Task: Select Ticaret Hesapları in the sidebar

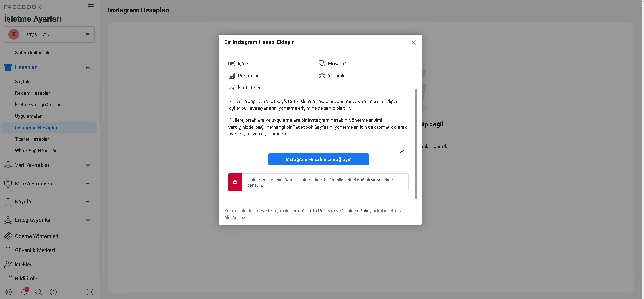Action: pyautogui.click(x=32, y=139)
